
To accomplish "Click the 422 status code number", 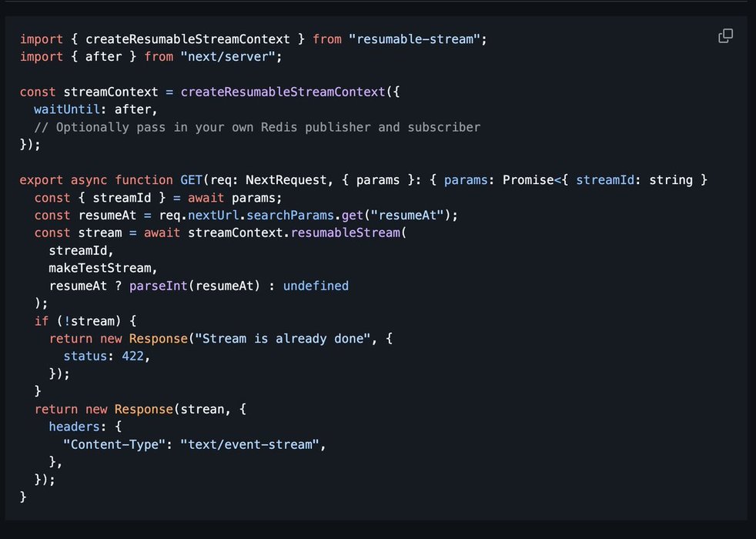I will 132,357.
